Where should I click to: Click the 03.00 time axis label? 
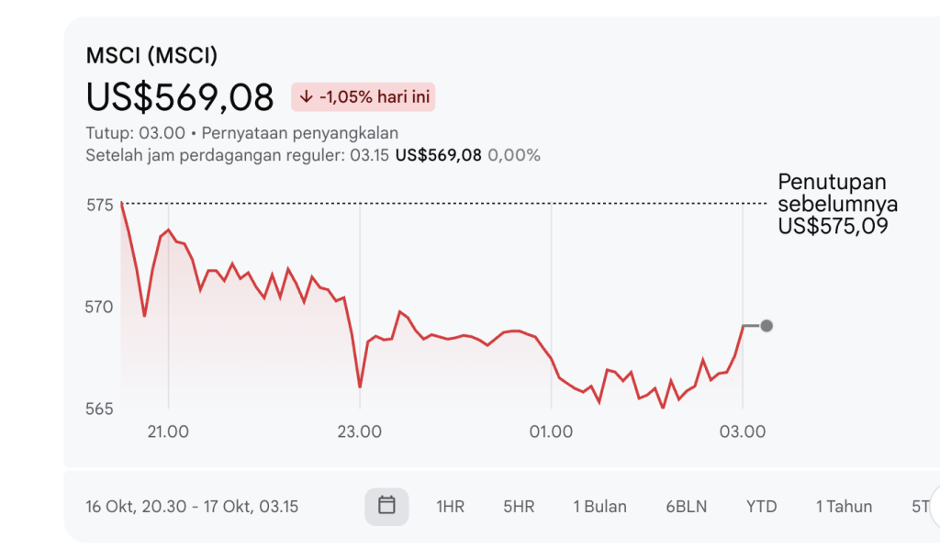click(x=743, y=431)
